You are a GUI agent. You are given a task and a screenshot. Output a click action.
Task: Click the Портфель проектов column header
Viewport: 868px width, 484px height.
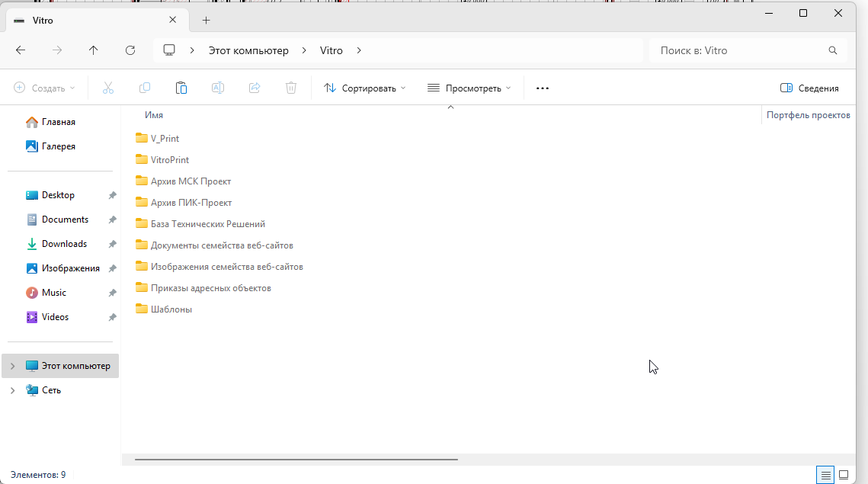click(x=809, y=115)
